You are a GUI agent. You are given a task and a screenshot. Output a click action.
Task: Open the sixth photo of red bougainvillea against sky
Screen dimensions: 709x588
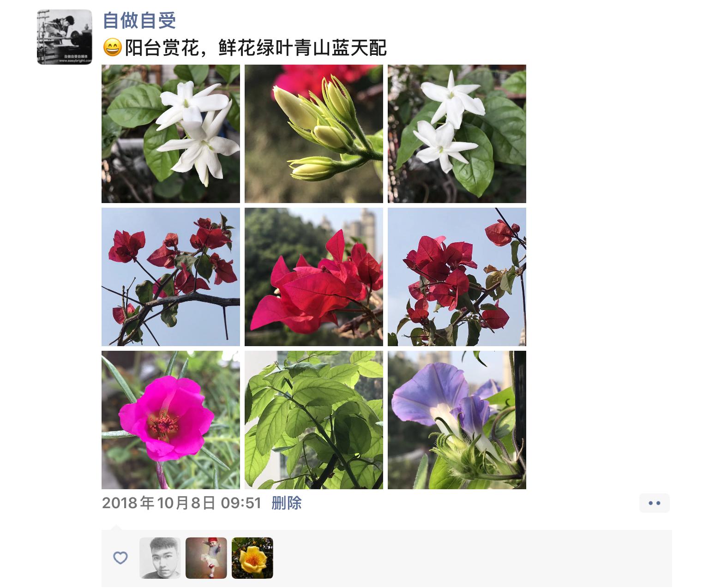(x=457, y=277)
